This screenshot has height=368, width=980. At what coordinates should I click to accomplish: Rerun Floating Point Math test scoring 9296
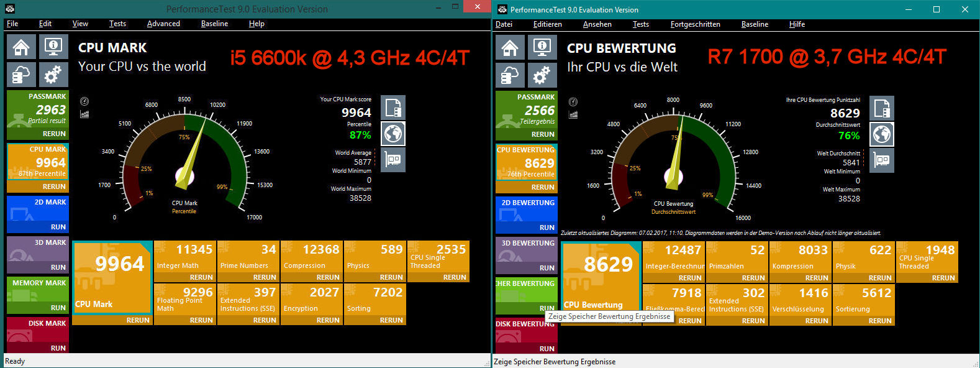[x=201, y=320]
